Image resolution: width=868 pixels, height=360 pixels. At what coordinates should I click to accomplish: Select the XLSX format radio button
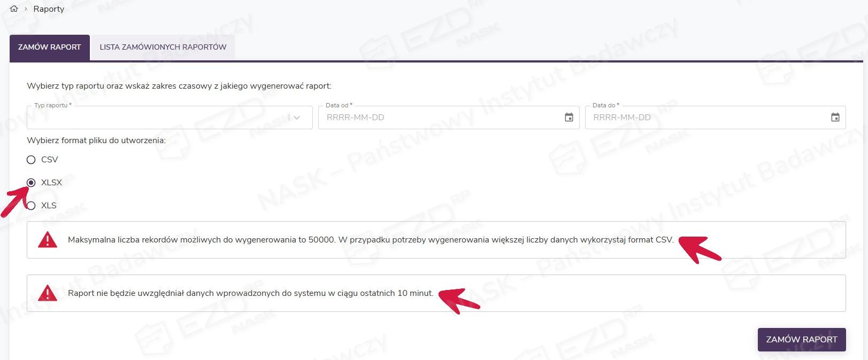pos(31,183)
